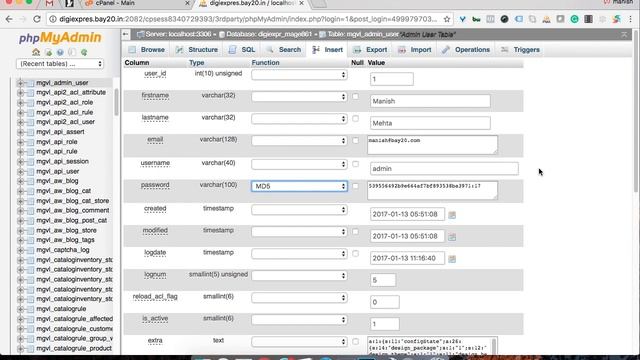Open the calendar picker for the logdate field
This screenshot has height=360, width=640.
click(x=452, y=259)
